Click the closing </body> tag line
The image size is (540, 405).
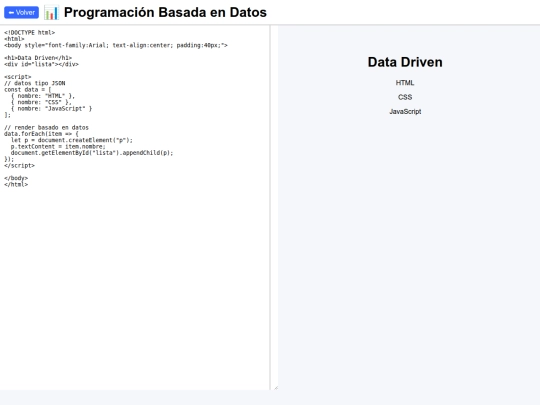(16, 178)
